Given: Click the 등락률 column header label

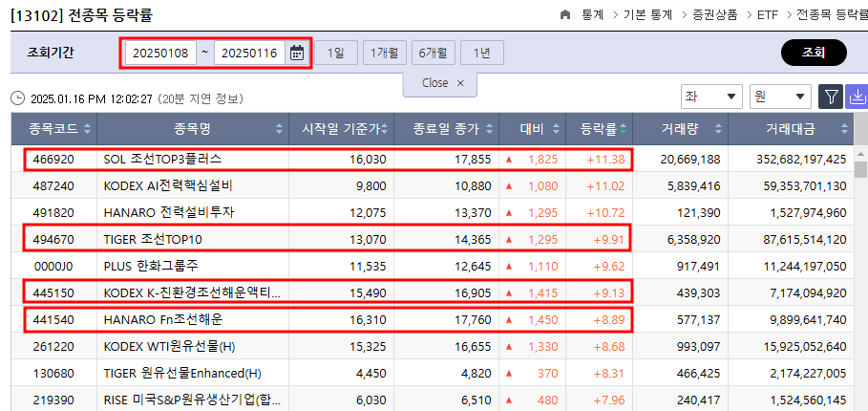Looking at the screenshot, I should (x=599, y=129).
